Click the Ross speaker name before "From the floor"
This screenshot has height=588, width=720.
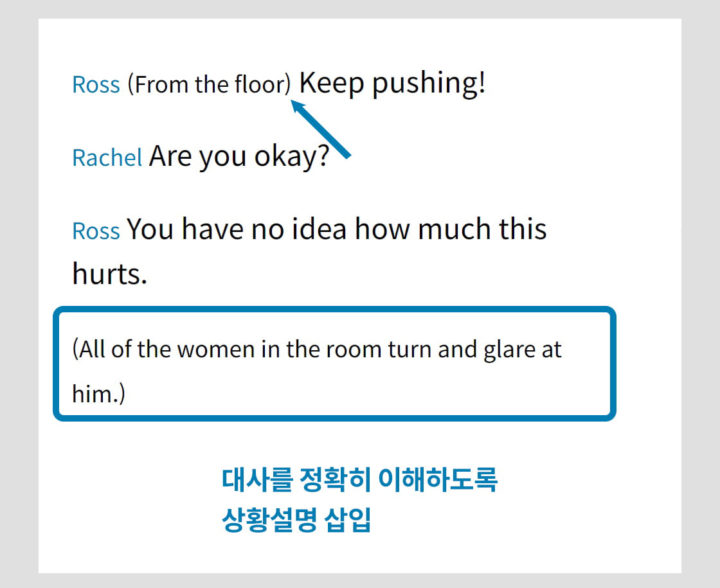point(96,85)
